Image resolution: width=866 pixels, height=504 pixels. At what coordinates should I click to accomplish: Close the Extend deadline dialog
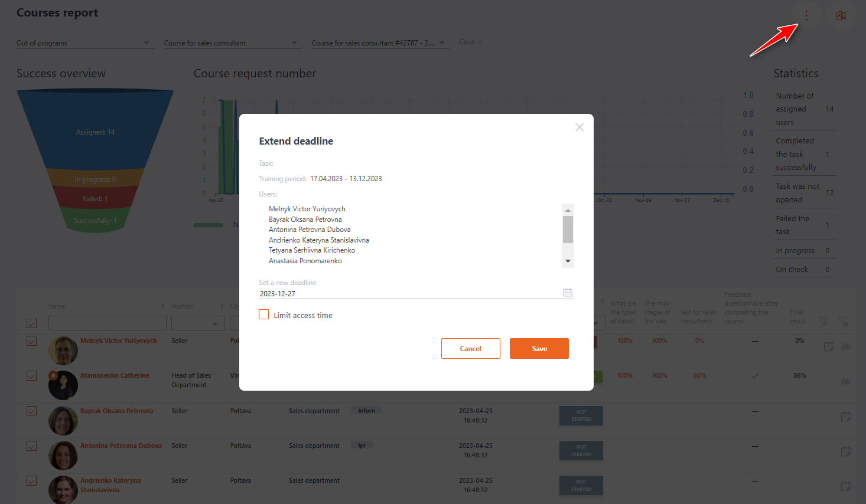[579, 127]
